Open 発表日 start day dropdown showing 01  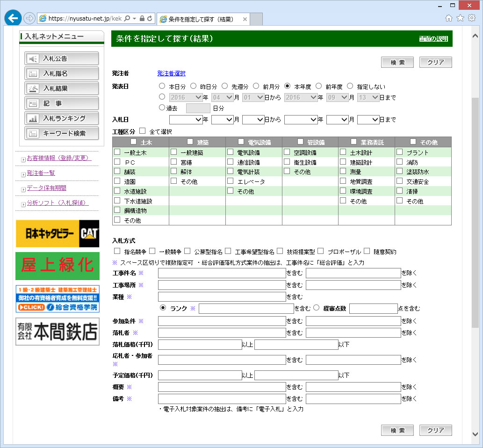tap(253, 97)
